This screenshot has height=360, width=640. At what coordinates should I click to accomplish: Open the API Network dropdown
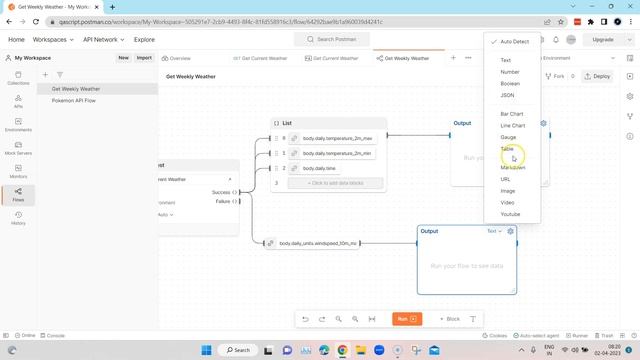pos(104,40)
